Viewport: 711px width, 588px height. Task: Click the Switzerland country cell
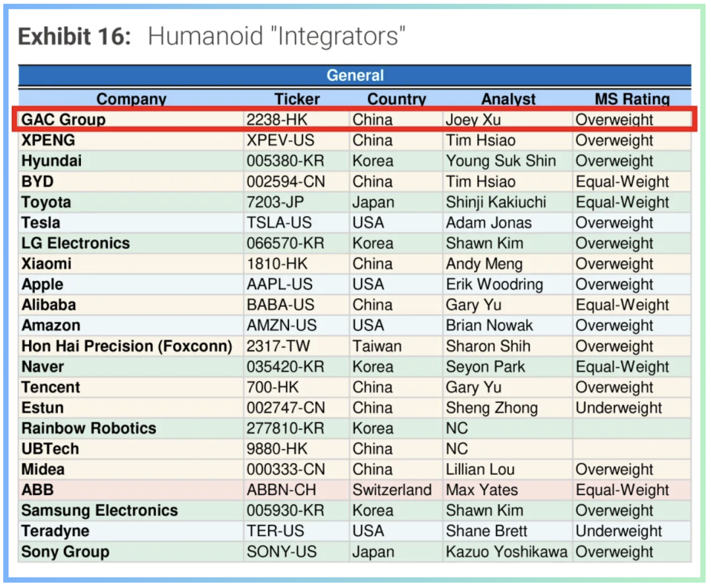tap(392, 490)
